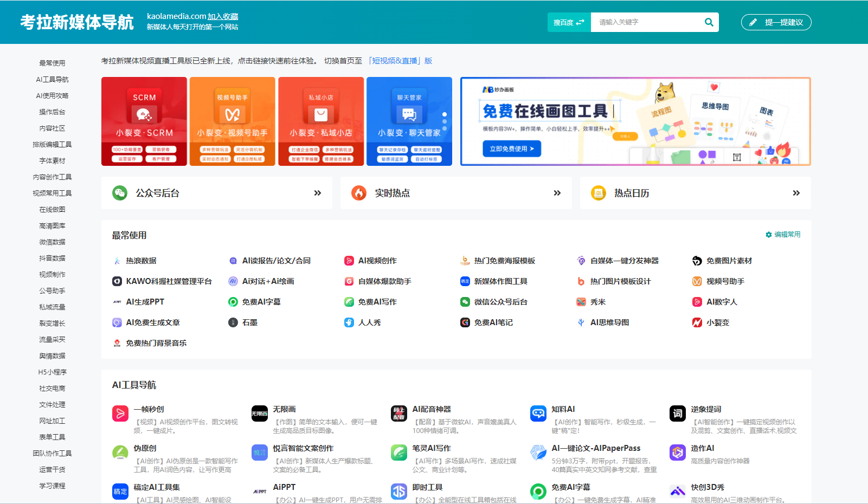868x504 pixels.
Task: Select 高清图库 in the sidebar
Action: pyautogui.click(x=52, y=225)
